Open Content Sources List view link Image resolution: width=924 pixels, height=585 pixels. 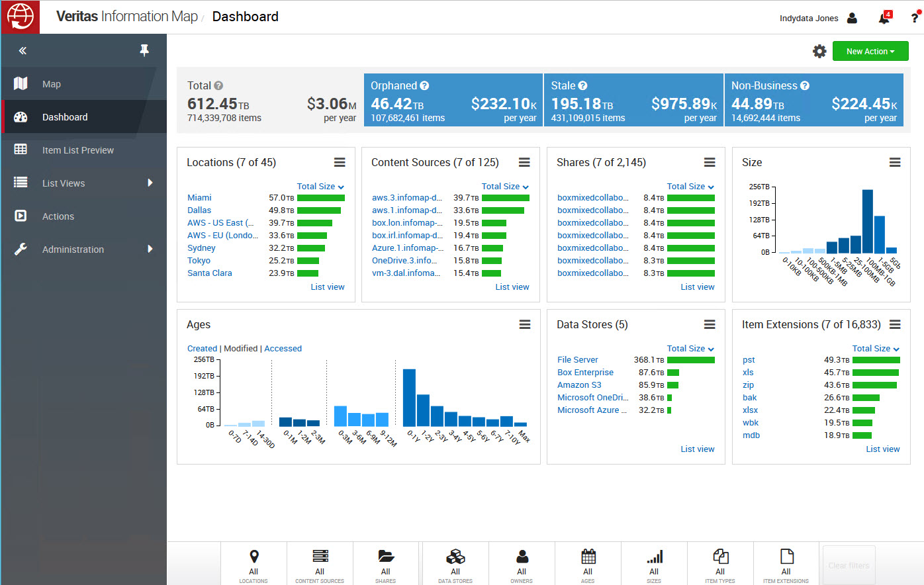coord(512,287)
